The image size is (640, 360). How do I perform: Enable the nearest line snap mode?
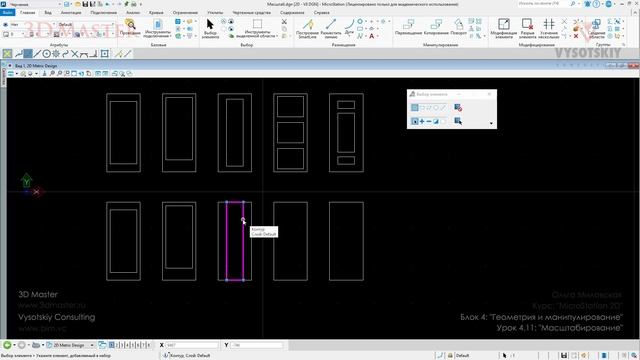pyautogui.click(x=37, y=53)
